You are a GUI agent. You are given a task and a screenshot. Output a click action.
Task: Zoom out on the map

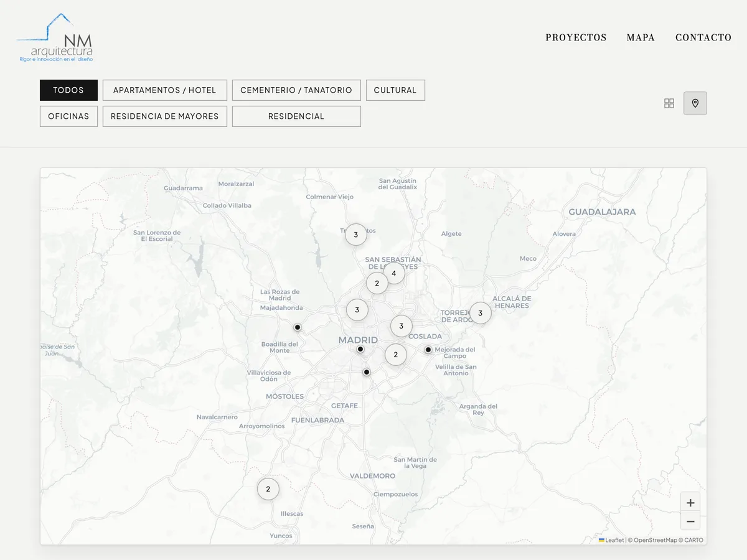690,521
